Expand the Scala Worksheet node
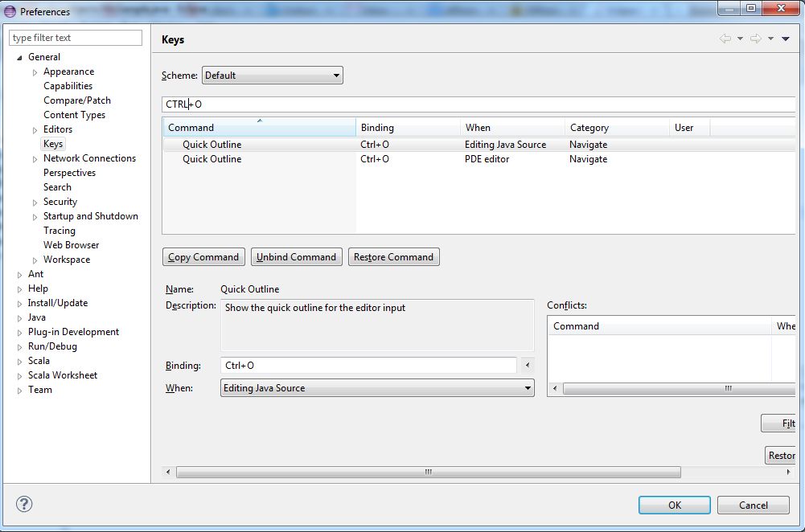This screenshot has width=805, height=532. pyautogui.click(x=19, y=376)
